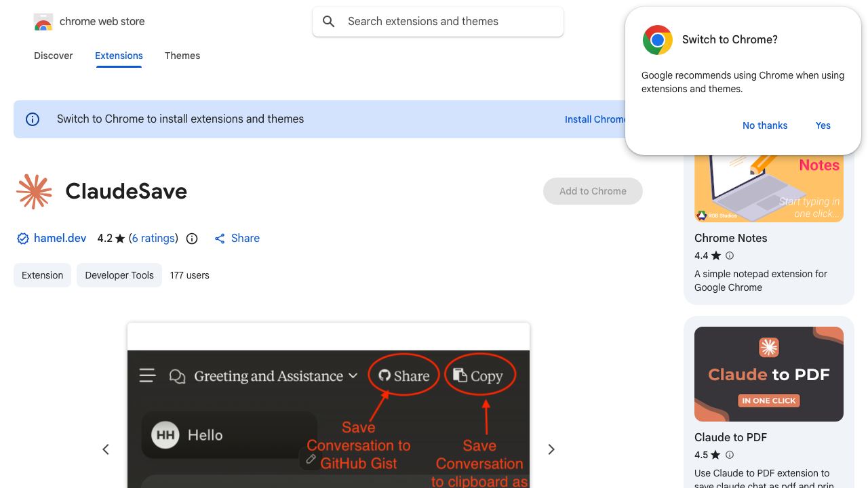Select the Extensions tab
The width and height of the screenshot is (868, 488).
[x=119, y=56]
